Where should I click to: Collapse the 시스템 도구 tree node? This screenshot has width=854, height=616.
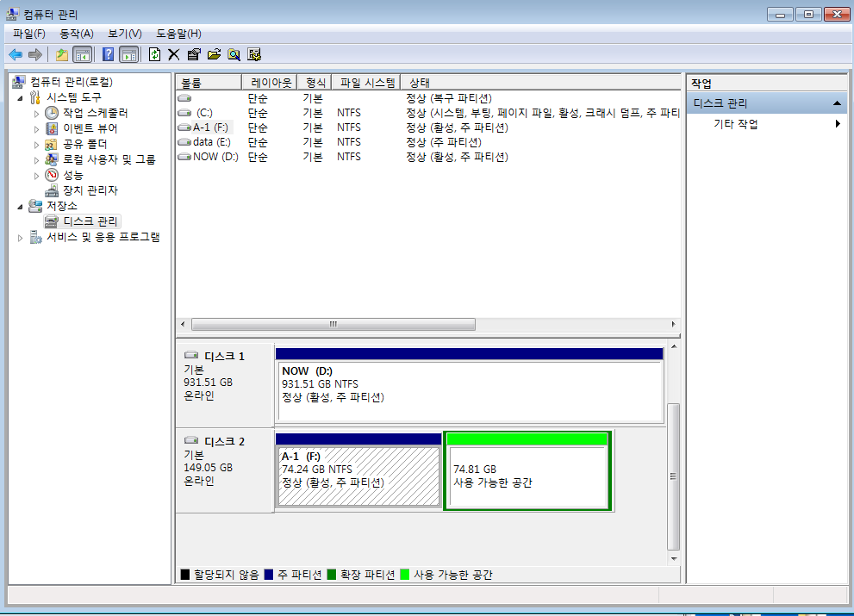point(21,98)
